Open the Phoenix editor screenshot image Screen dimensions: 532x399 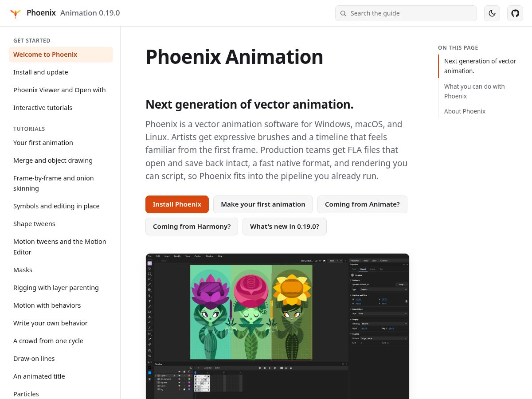coord(278,326)
